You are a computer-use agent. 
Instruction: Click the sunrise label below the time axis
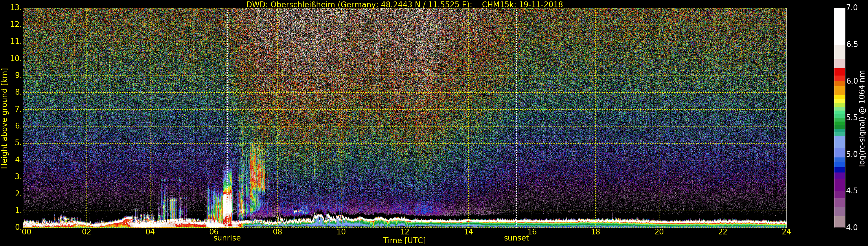(227, 238)
